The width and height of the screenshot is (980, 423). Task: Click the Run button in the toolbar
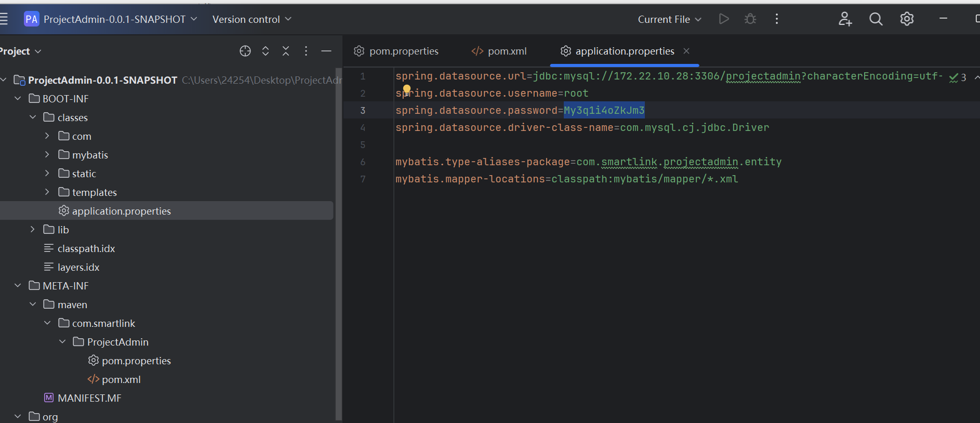tap(723, 19)
